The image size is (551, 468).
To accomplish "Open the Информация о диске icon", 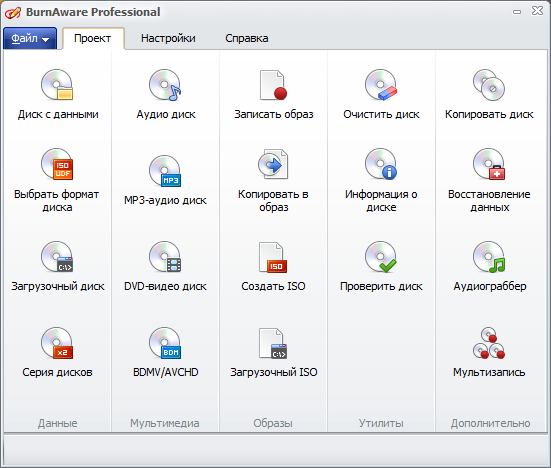I will (x=381, y=164).
